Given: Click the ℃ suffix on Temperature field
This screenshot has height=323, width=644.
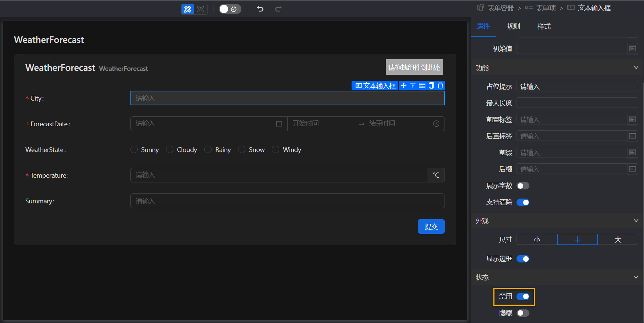Looking at the screenshot, I should click(x=436, y=175).
